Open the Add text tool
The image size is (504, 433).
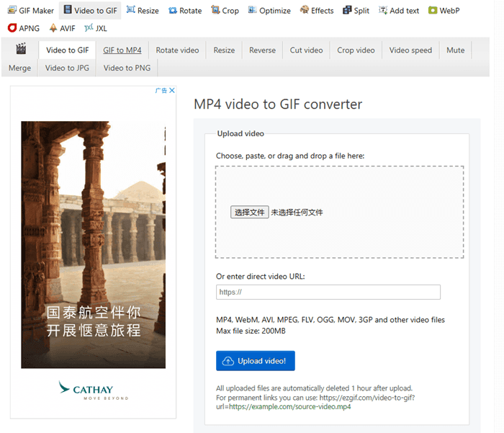pos(399,11)
